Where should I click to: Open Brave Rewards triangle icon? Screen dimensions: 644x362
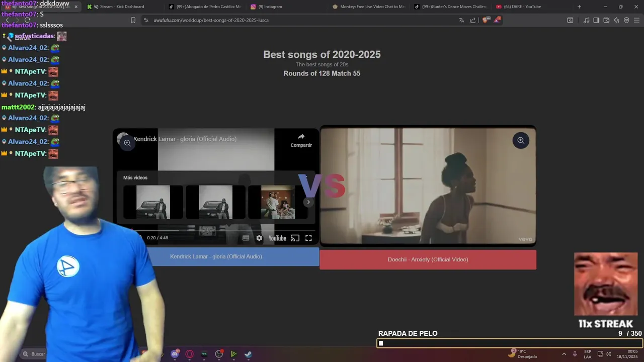pyautogui.click(x=497, y=20)
